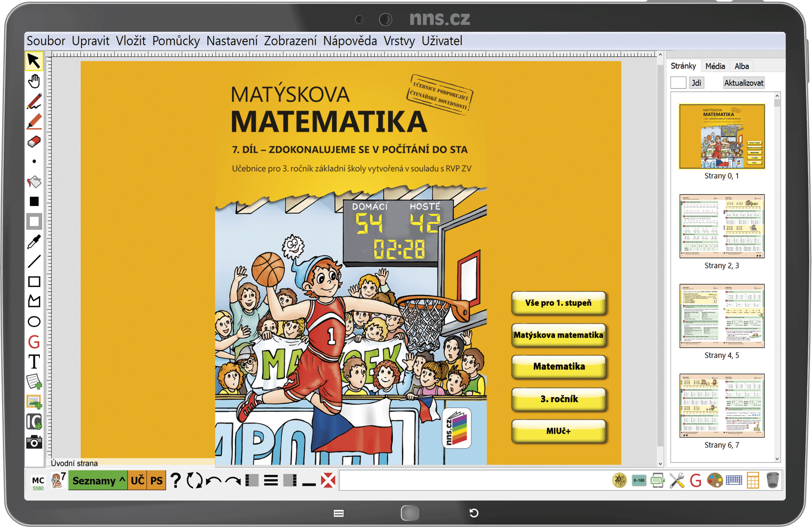Switch to the Média tab

[x=715, y=66]
